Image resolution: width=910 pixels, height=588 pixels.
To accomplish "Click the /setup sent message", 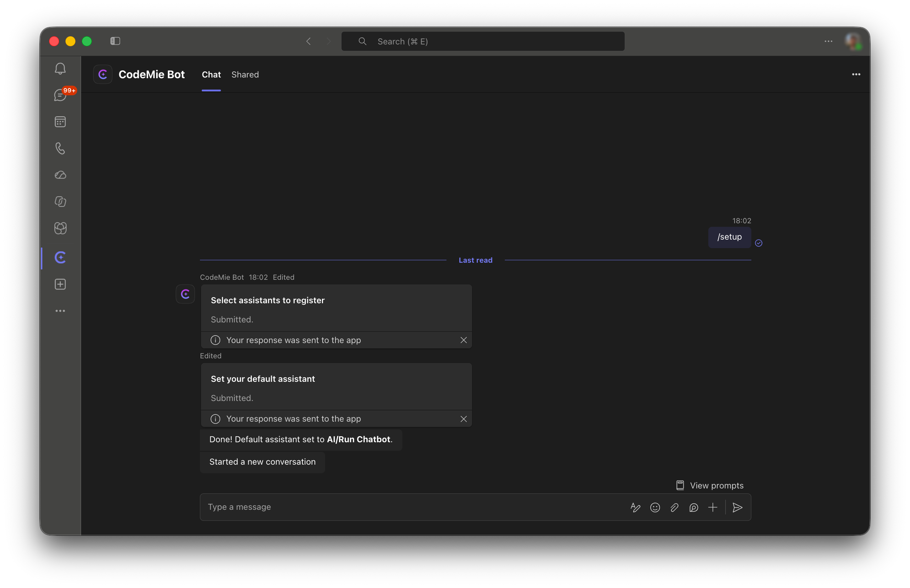I will click(729, 237).
